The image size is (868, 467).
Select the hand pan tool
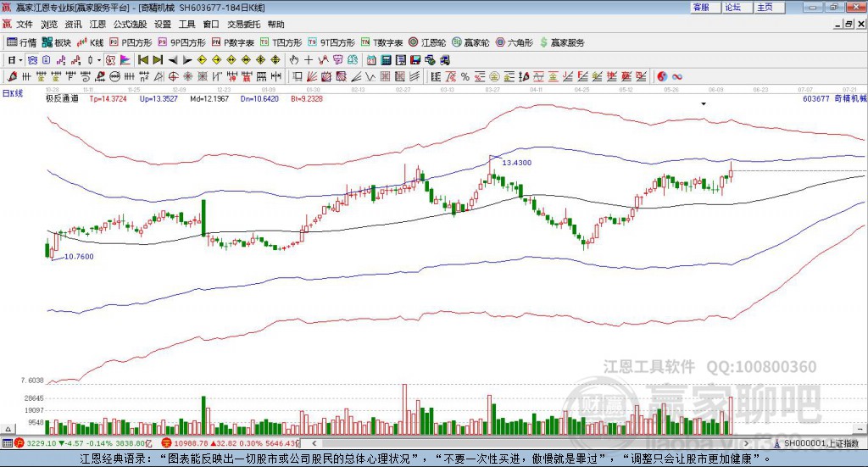[x=294, y=60]
